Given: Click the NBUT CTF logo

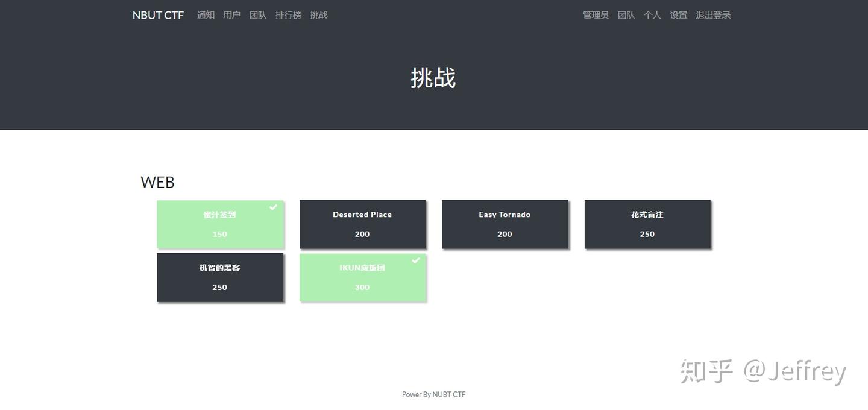Looking at the screenshot, I should (x=158, y=14).
